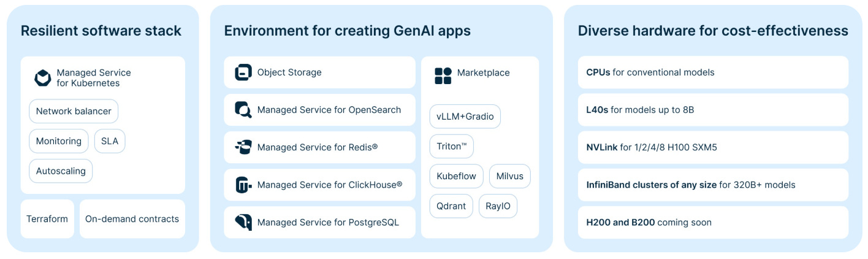Choose the Qdrant chip
The height and width of the screenshot is (259, 868).
[451, 206]
